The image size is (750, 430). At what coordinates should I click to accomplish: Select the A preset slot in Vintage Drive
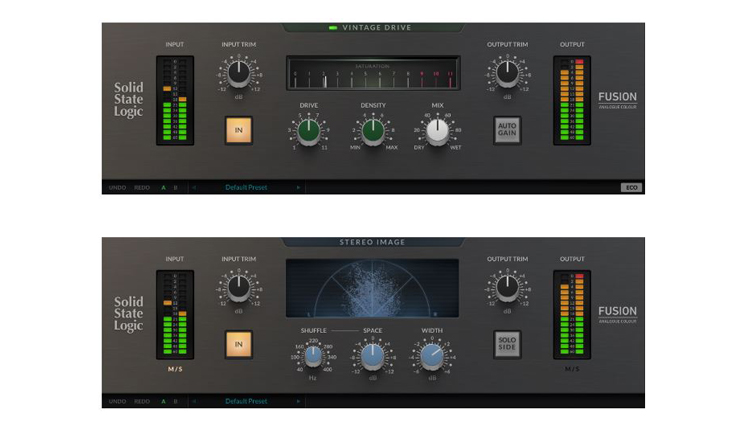pos(164,187)
